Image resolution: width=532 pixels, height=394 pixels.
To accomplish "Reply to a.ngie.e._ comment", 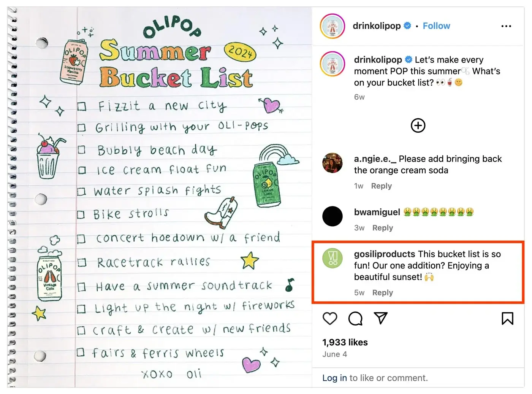I will (x=381, y=186).
